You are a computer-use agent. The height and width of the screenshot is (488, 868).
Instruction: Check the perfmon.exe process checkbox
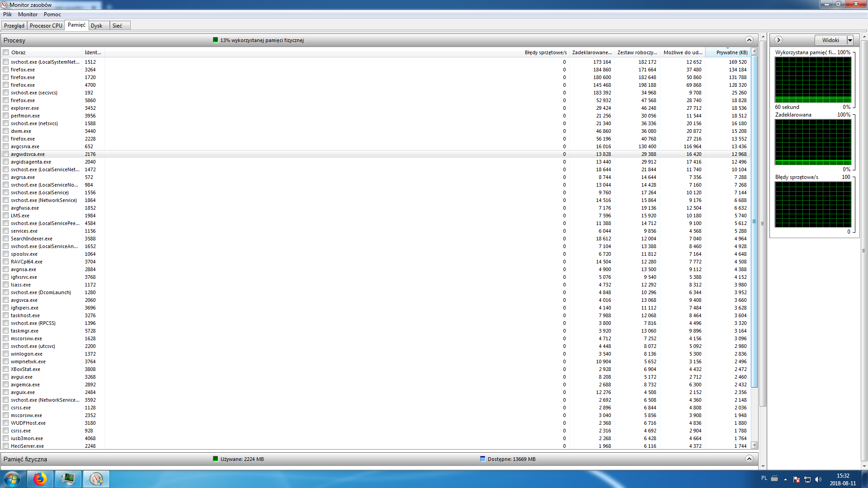(x=6, y=116)
